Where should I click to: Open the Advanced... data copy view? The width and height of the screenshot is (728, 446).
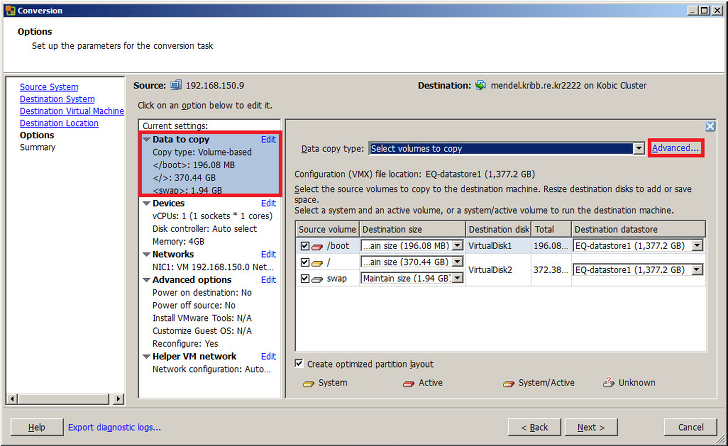(675, 148)
